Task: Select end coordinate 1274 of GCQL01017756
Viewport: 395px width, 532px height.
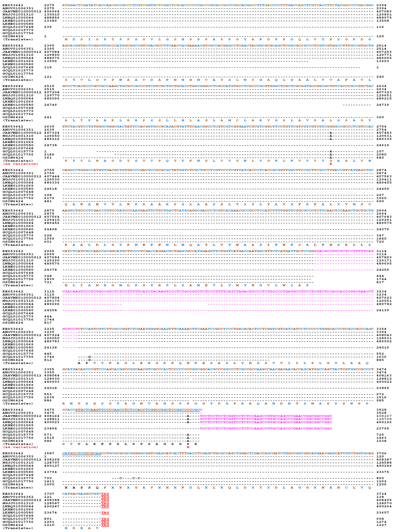Action: click(x=381, y=522)
